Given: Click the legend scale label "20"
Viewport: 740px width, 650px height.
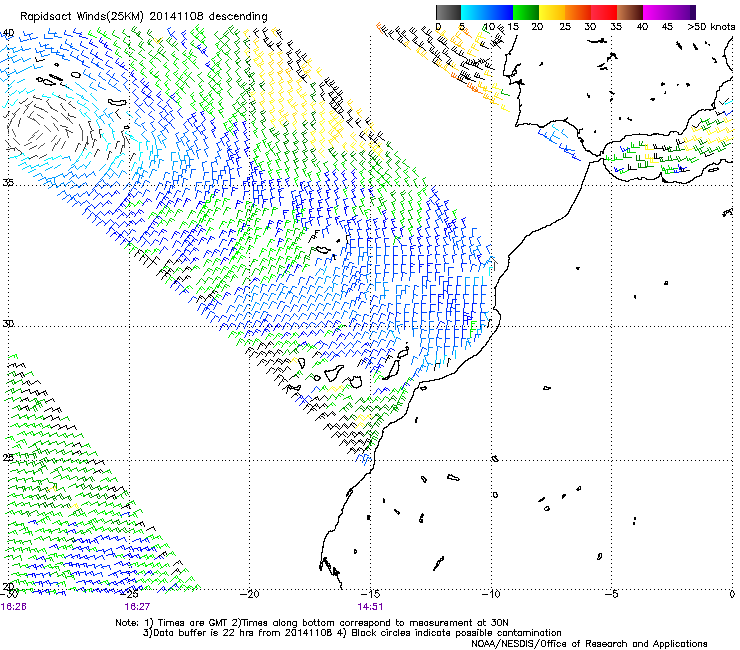Looking at the screenshot, I should tap(537, 27).
